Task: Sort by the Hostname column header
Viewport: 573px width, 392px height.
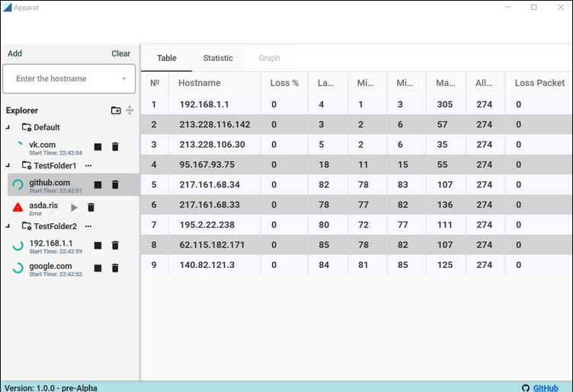Action: click(x=215, y=83)
